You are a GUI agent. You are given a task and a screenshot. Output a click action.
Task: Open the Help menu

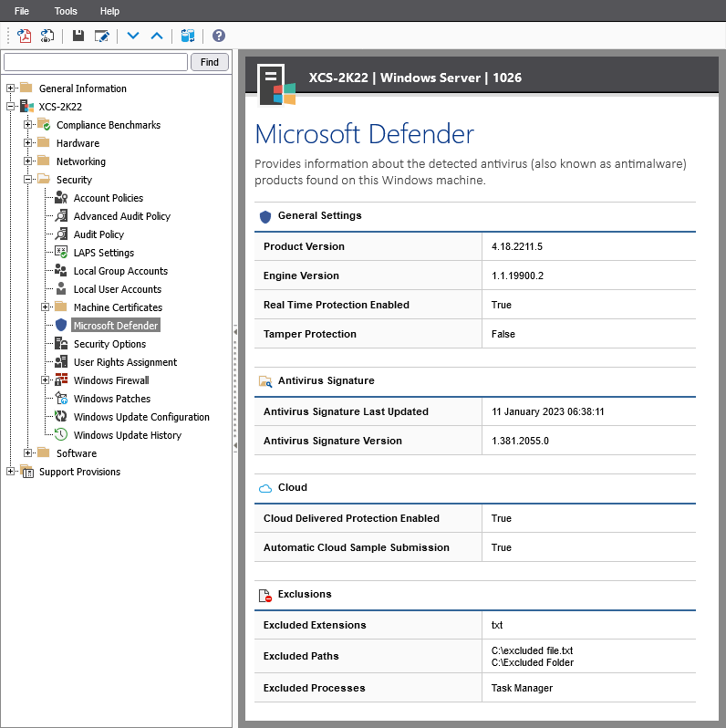point(109,11)
